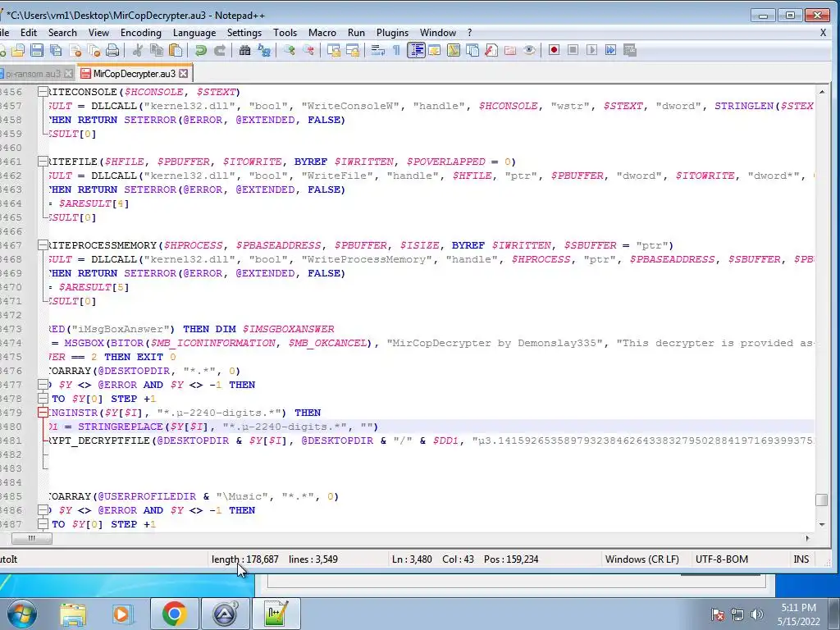This screenshot has height=630, width=840.
Task: Collapse fold marker on line 3478
Action: (x=43, y=399)
